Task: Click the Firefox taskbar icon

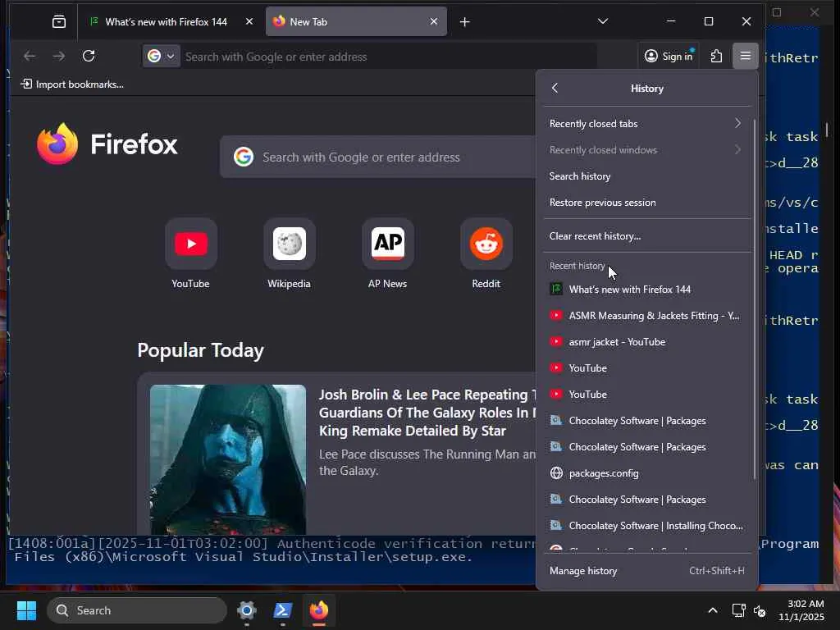Action: (319, 610)
